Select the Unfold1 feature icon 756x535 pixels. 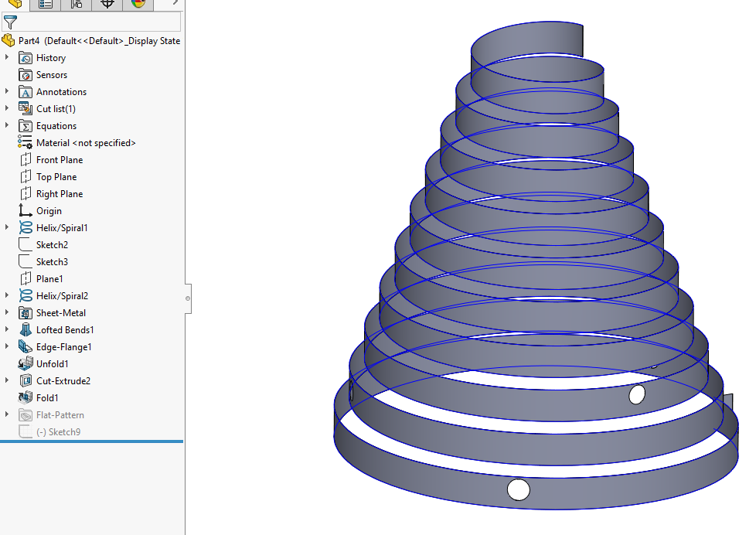[x=26, y=364]
